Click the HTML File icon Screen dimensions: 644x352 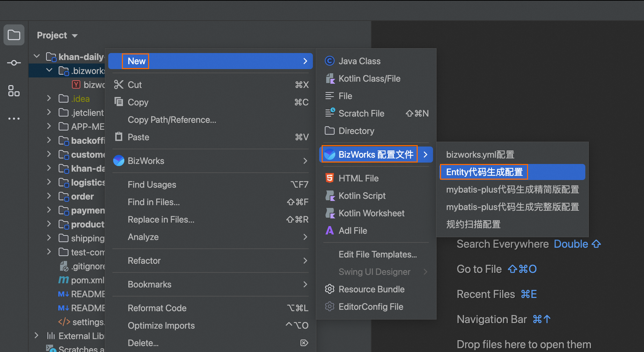330,178
